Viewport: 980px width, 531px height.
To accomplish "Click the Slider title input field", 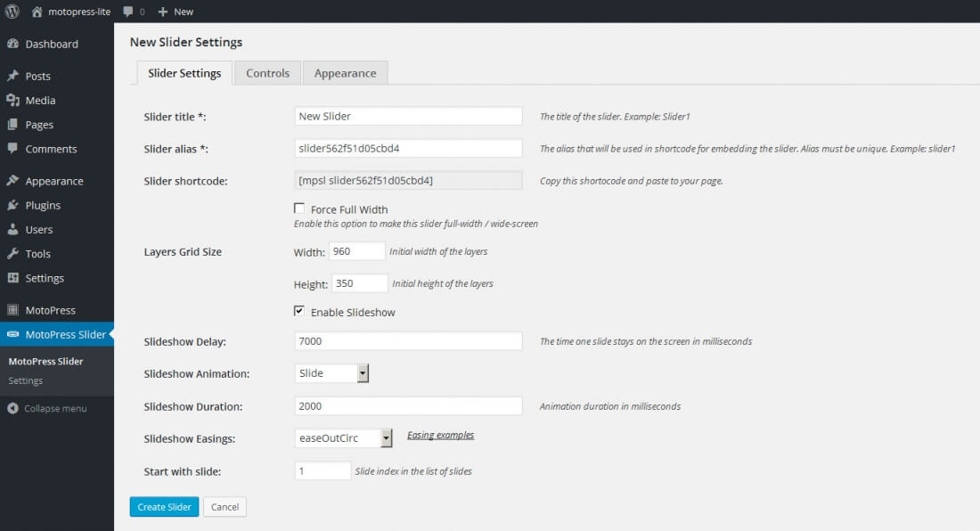I will click(408, 116).
